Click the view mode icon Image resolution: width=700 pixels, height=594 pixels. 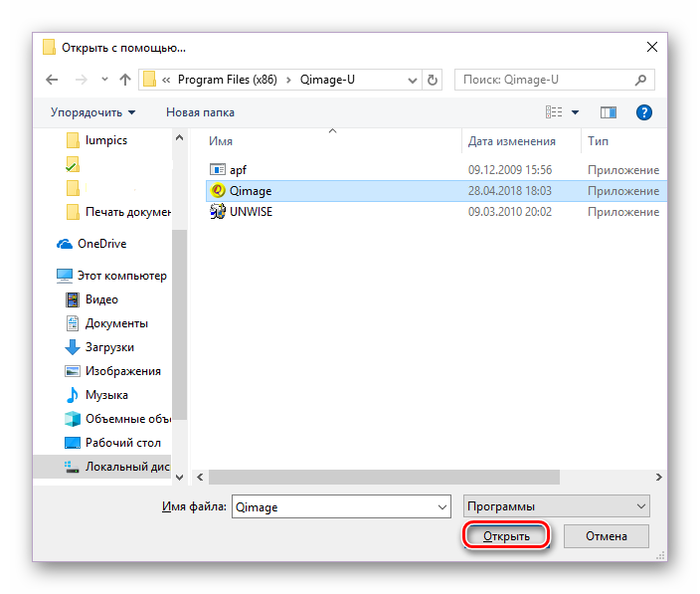(554, 112)
